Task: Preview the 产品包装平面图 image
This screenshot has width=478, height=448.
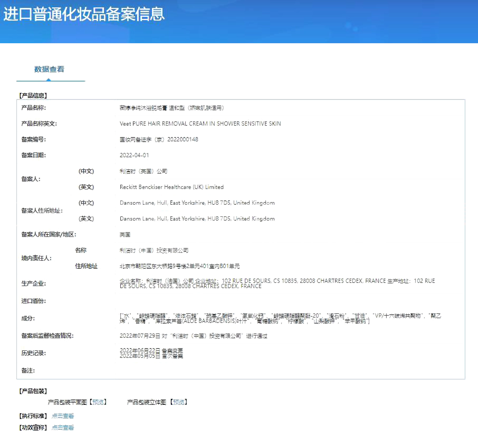Action: (x=98, y=402)
